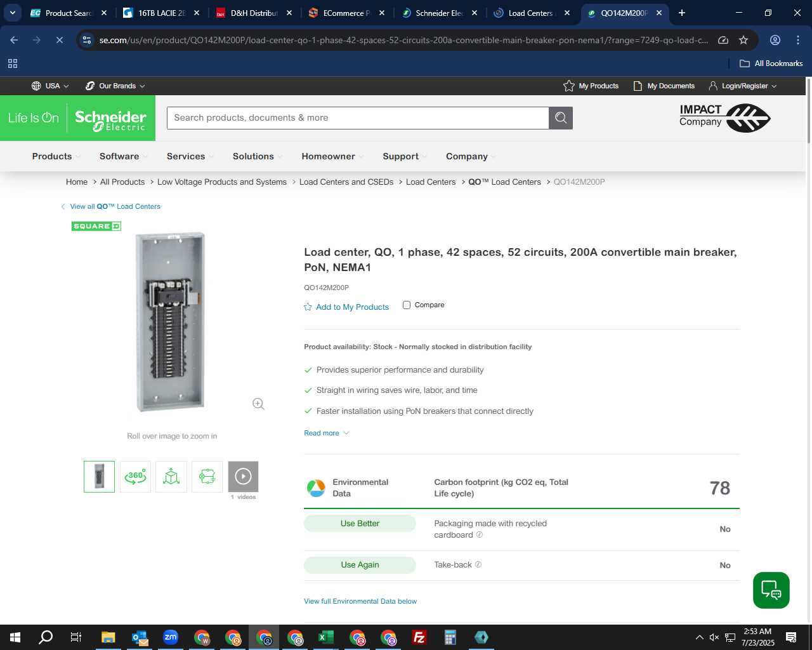Click View all QO Load Centers link
Viewport: 812px width, 650px height.
(110, 206)
